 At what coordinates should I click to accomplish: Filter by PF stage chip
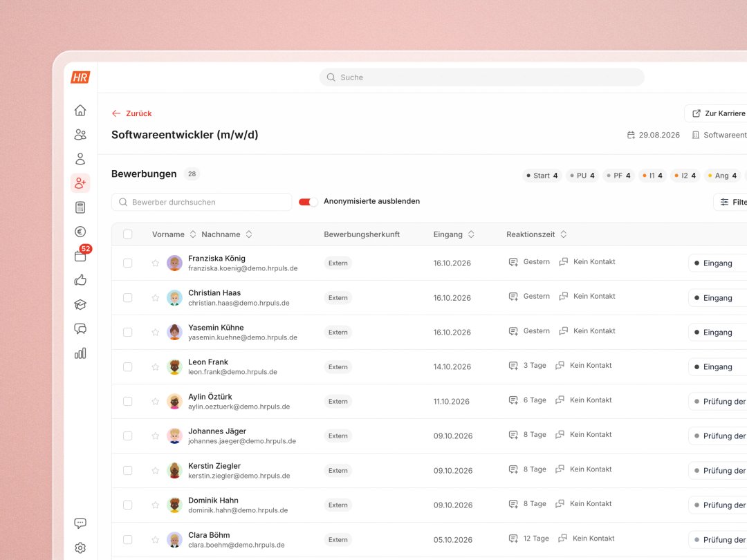point(618,176)
